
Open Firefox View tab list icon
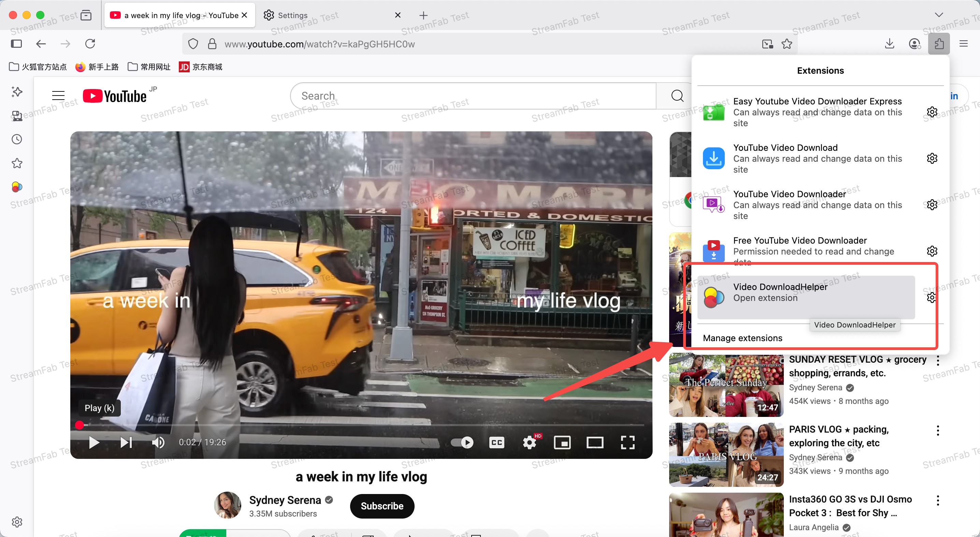tap(86, 15)
